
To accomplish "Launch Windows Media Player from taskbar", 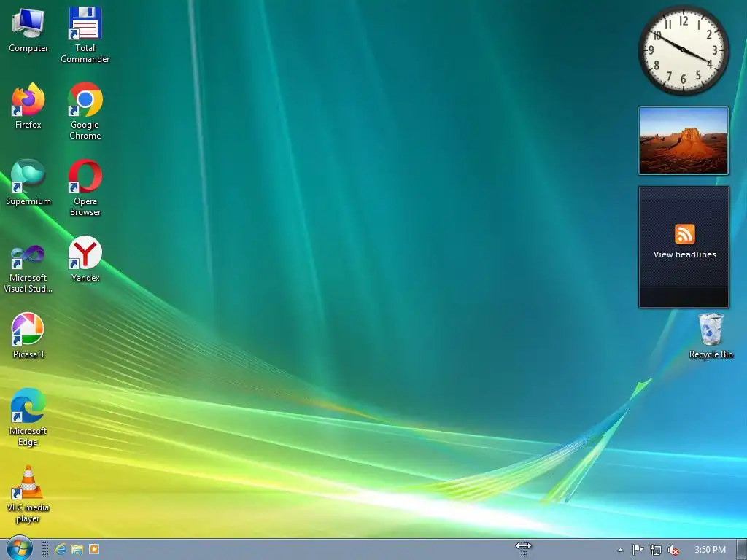I will pos(94,549).
